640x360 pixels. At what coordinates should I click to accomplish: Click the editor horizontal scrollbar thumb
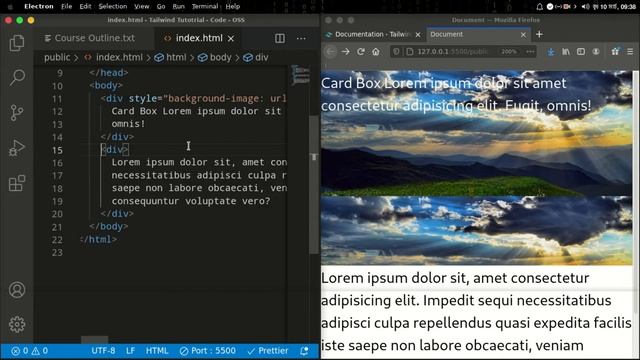point(95,340)
